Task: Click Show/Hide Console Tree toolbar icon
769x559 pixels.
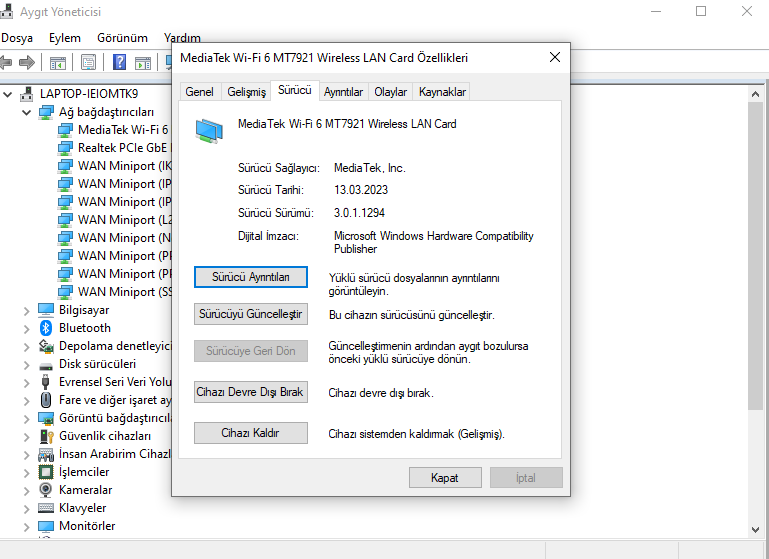Action: 57,63
